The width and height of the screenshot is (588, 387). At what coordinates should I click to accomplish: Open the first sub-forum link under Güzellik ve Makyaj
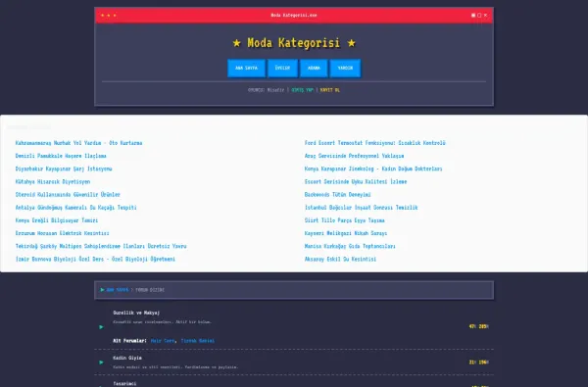163,341
